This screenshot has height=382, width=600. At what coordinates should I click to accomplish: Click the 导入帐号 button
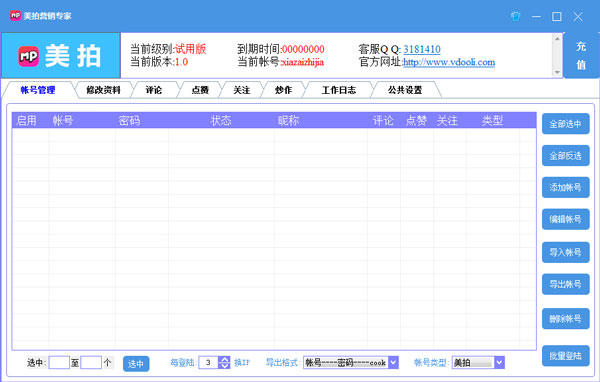coord(566,252)
